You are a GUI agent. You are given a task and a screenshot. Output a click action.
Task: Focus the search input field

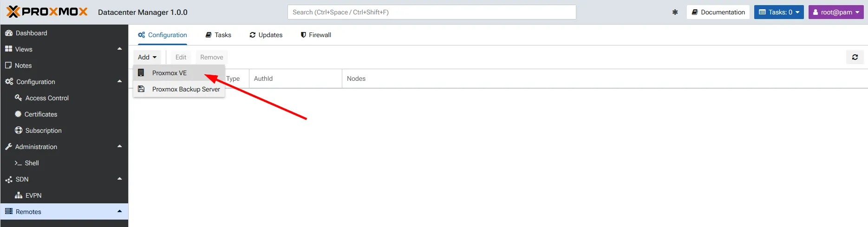[431, 12]
